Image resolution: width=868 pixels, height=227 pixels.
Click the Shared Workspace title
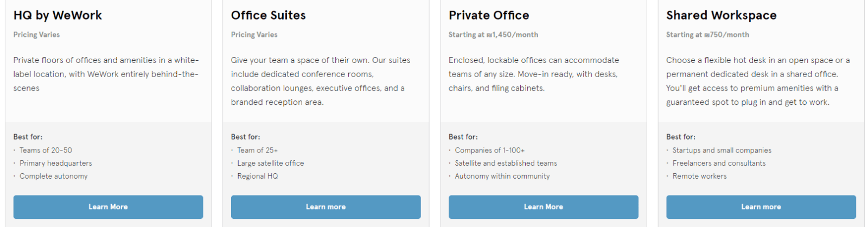[x=721, y=15]
